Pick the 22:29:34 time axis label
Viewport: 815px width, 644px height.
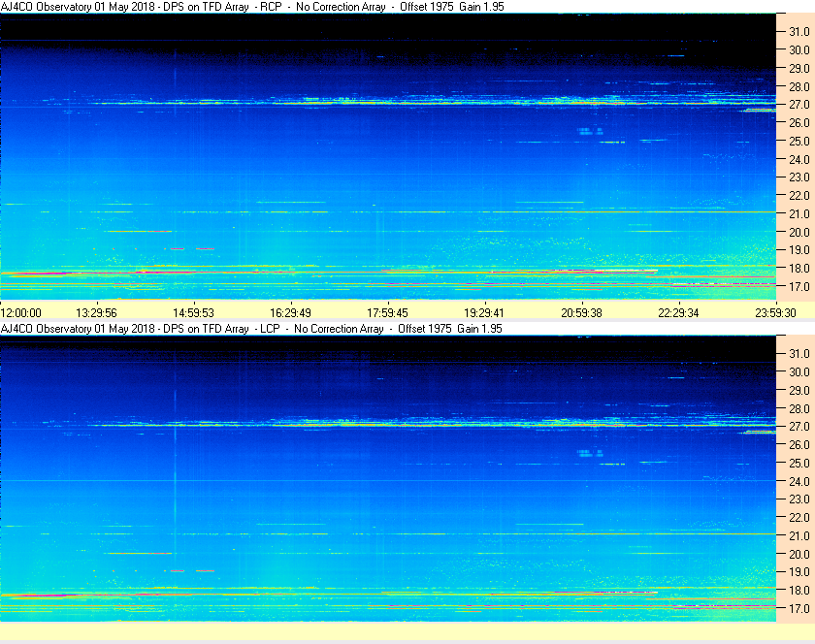(678, 313)
